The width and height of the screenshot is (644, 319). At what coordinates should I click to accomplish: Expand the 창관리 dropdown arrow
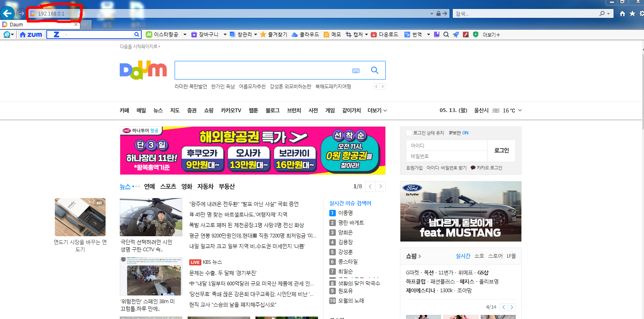(x=255, y=34)
